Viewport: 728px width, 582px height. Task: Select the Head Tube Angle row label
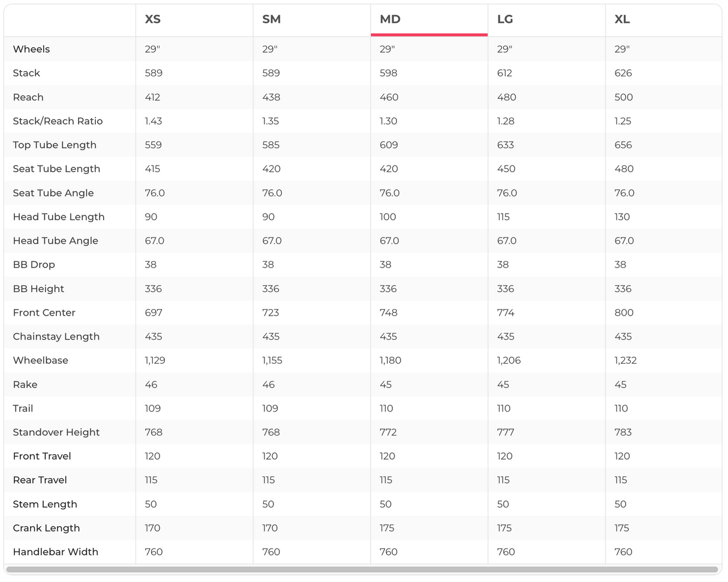(55, 241)
